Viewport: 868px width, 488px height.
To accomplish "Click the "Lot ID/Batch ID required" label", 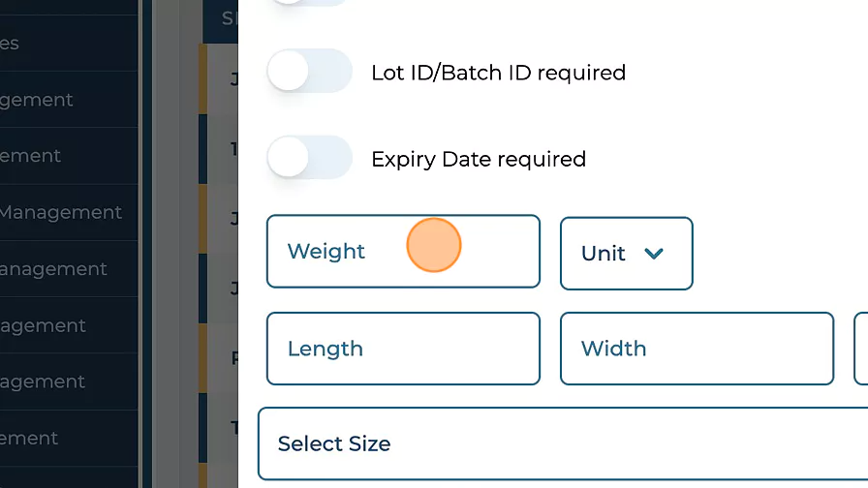I will [x=498, y=73].
